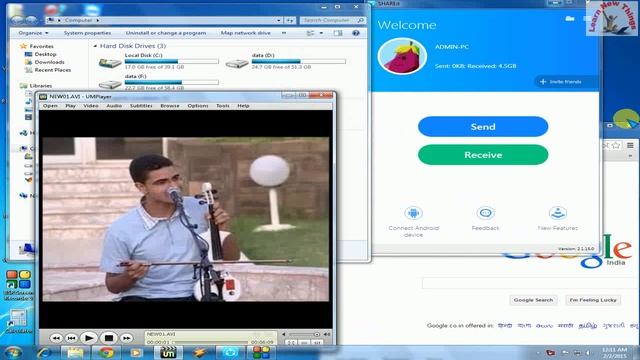Collapse the Hard Disk Drives group
Viewport: 640px width, 360px height.
pos(95,46)
